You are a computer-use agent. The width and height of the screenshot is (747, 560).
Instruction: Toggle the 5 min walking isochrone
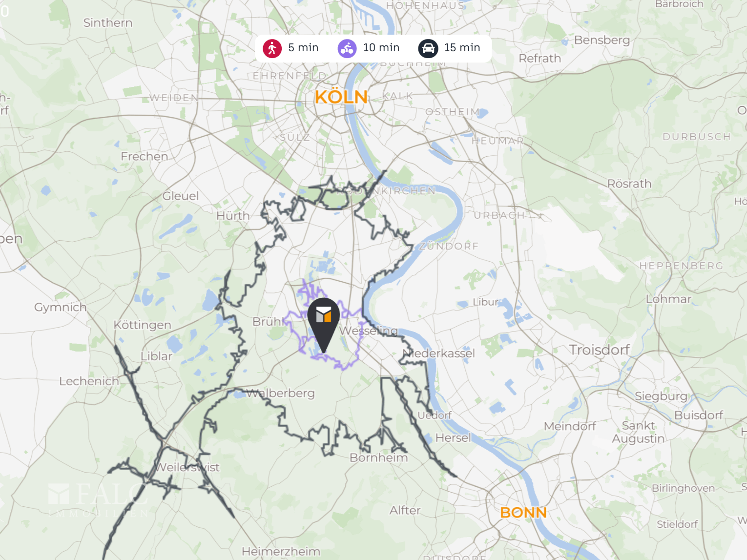point(290,48)
